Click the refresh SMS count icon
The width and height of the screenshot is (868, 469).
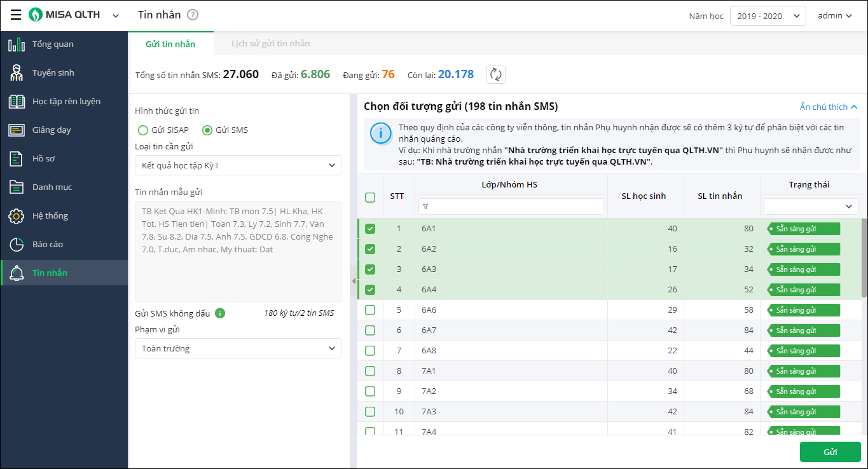click(496, 74)
